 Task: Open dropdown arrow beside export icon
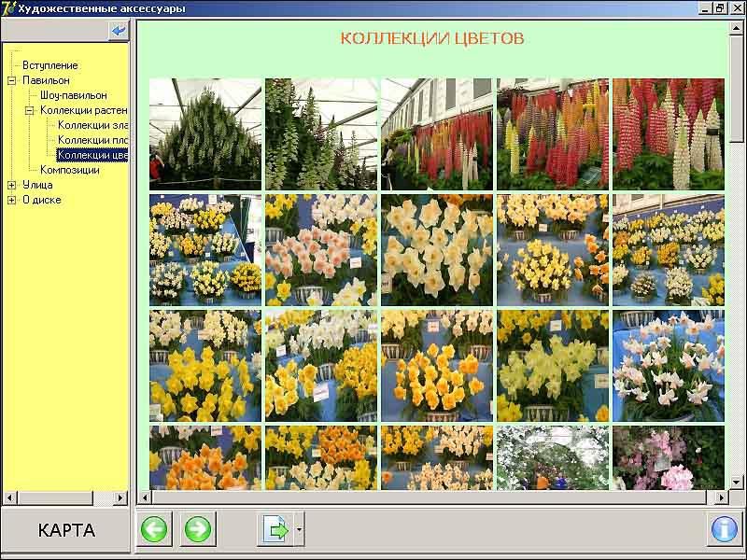(299, 530)
